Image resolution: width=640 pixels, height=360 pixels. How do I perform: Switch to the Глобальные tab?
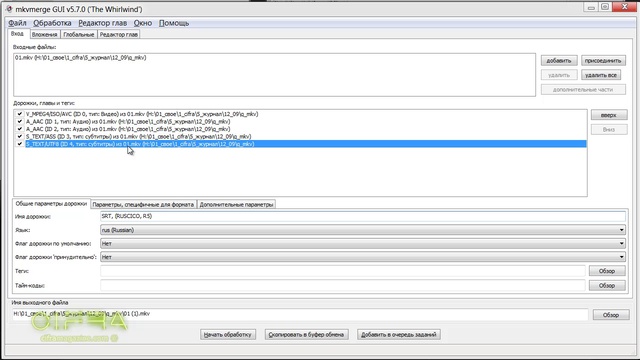[79, 35]
